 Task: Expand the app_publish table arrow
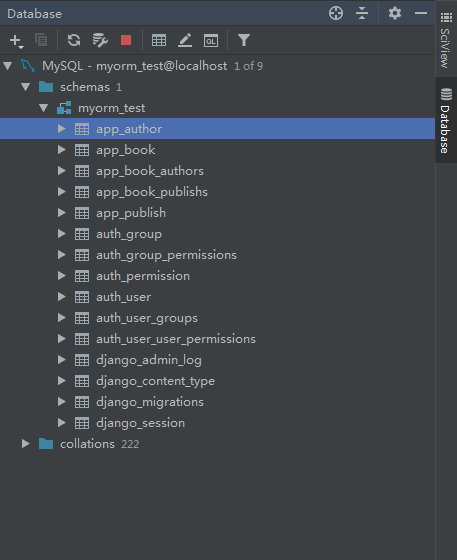click(62, 213)
